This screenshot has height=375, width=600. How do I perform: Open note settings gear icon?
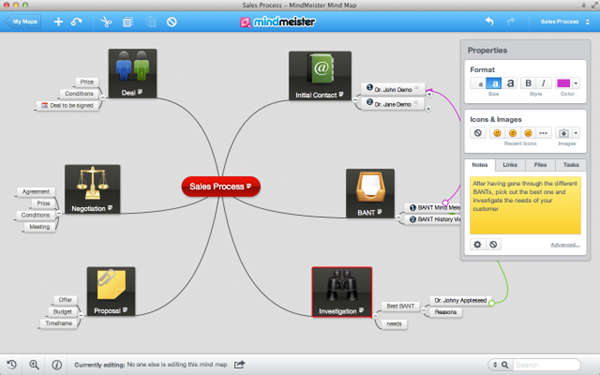point(478,244)
